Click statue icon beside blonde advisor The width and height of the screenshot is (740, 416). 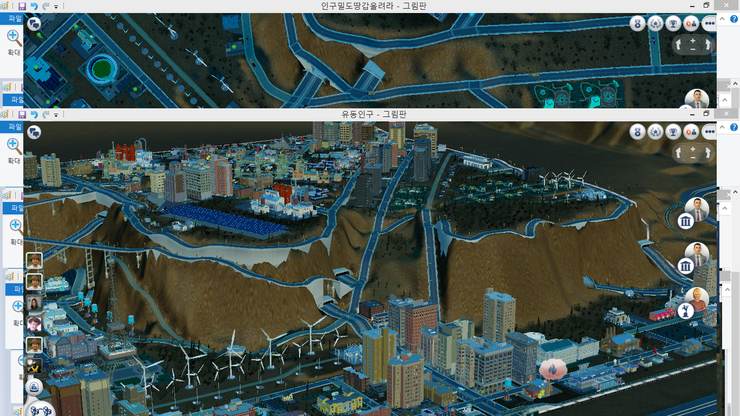pyautogui.click(x=685, y=311)
